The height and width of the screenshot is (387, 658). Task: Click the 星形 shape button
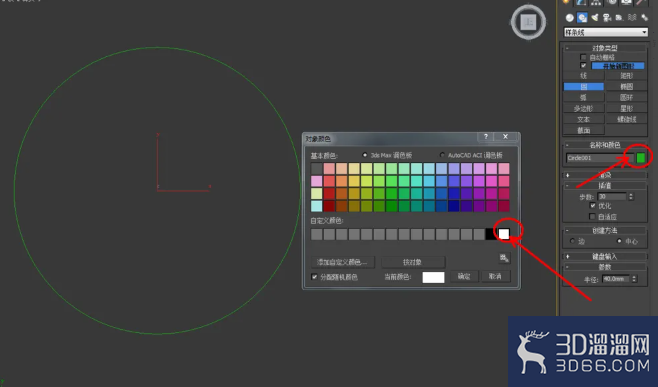tap(627, 108)
